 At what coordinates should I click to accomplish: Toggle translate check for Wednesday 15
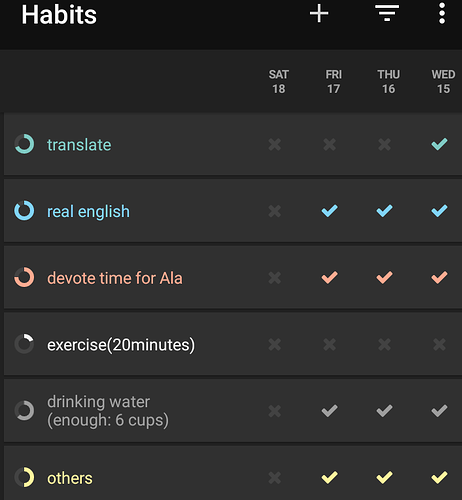click(439, 144)
